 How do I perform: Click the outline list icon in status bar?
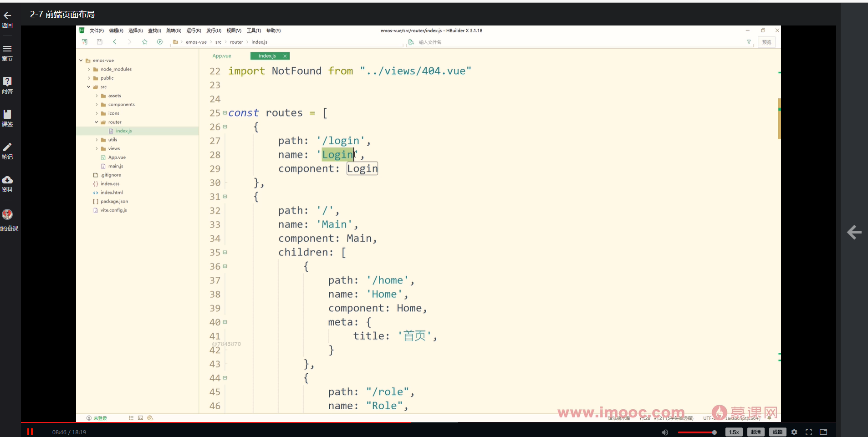pos(131,418)
